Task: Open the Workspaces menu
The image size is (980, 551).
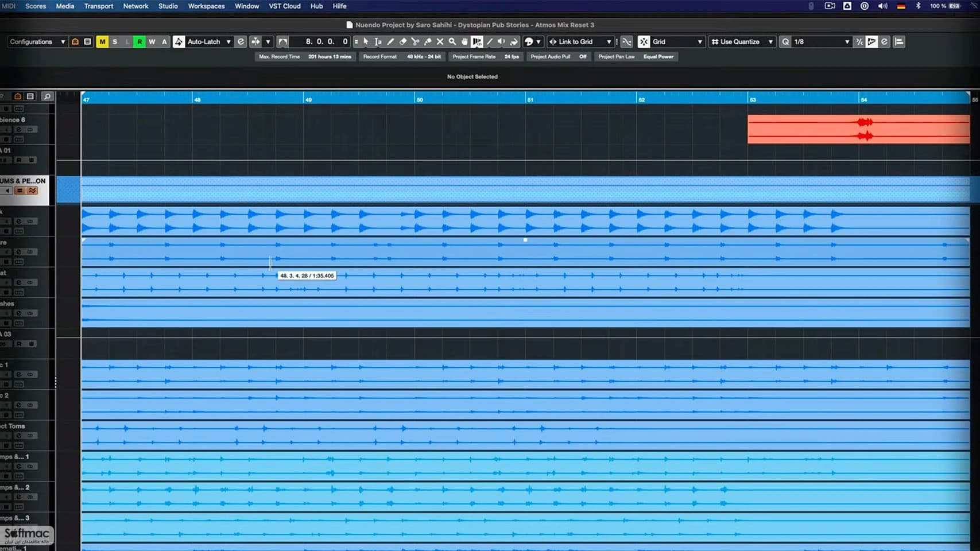Action: pyautogui.click(x=206, y=6)
